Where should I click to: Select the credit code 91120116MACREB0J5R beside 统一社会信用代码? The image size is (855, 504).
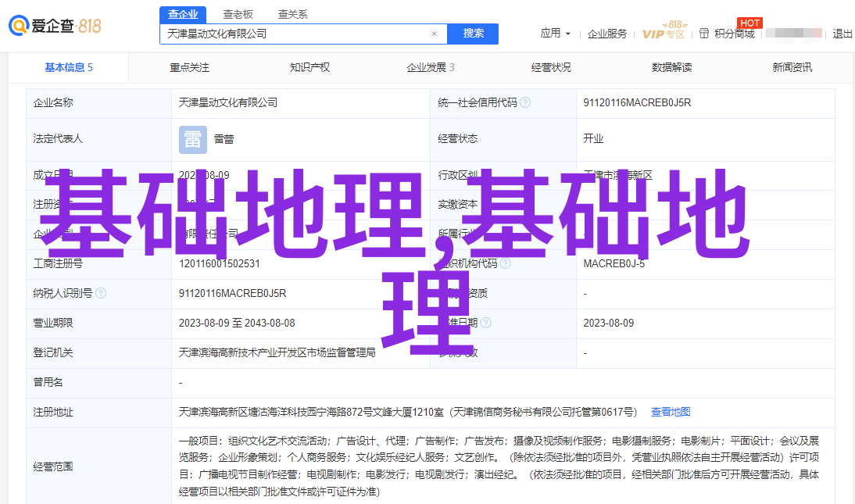(x=637, y=103)
